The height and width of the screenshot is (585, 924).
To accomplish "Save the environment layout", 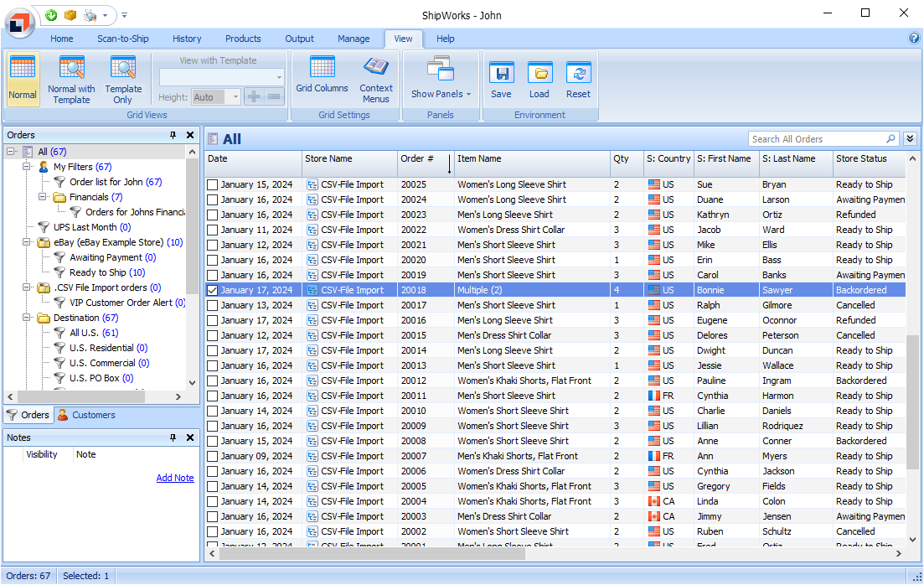I will pyautogui.click(x=502, y=79).
